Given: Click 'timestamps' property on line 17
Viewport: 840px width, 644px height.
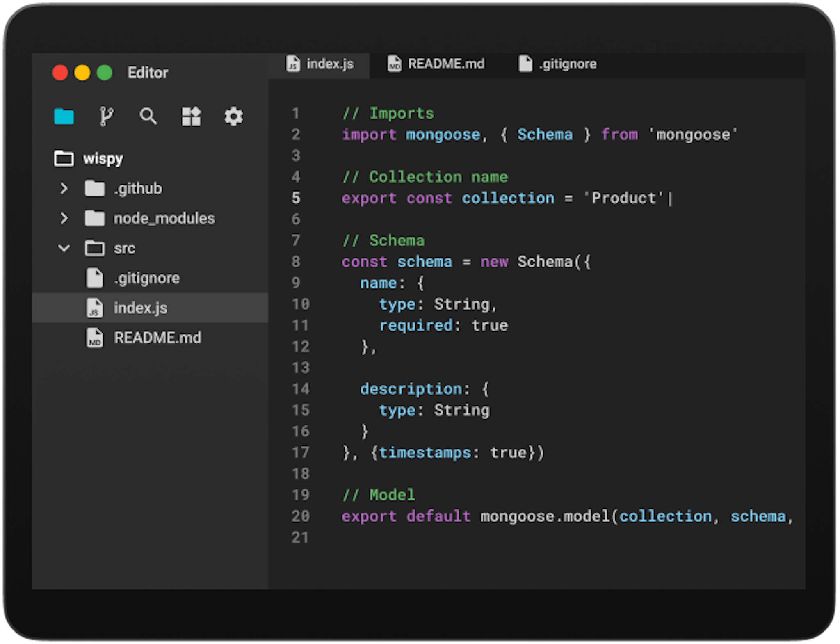Looking at the screenshot, I should click(425, 452).
